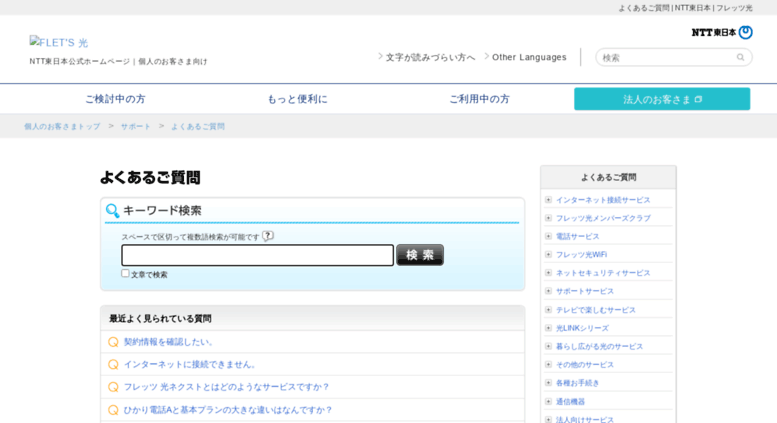Open テレビで楽しむサービス sidebar link

click(x=596, y=310)
